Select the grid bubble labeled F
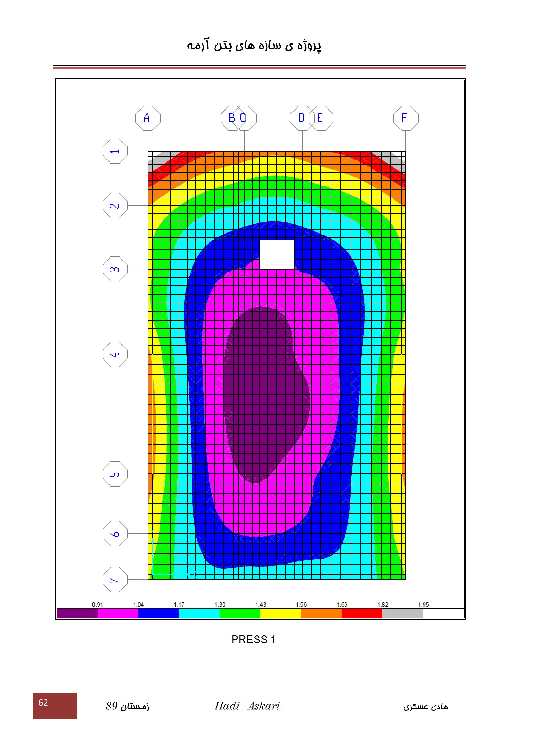Screen dimensions: 534x756 click(406, 118)
